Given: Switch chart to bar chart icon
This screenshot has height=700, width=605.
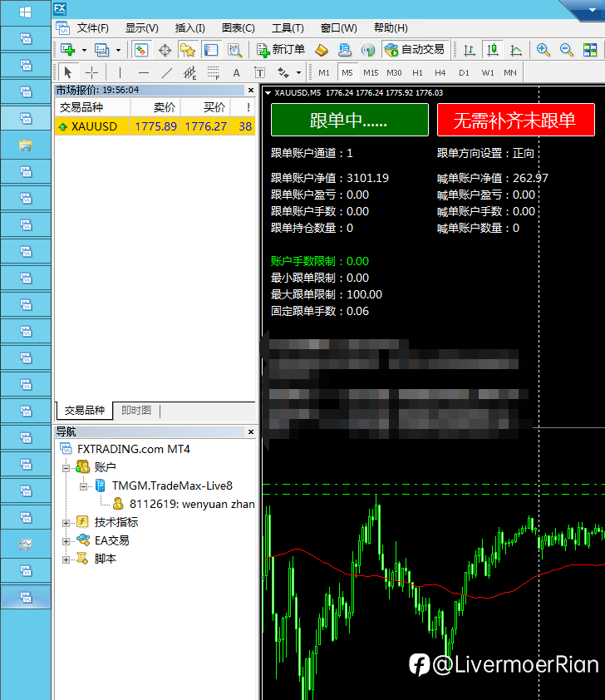Looking at the screenshot, I should click(469, 50).
